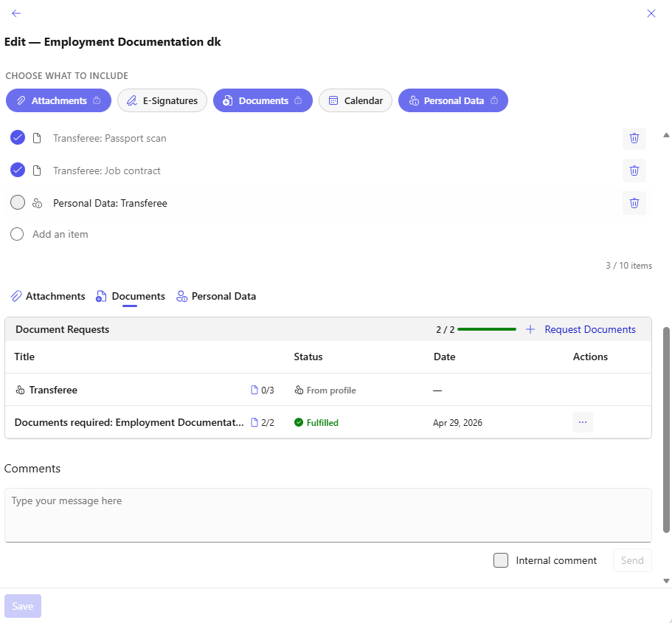The image size is (672, 623).
Task: Click the Apr 29, 2026 date cell
Action: click(457, 423)
